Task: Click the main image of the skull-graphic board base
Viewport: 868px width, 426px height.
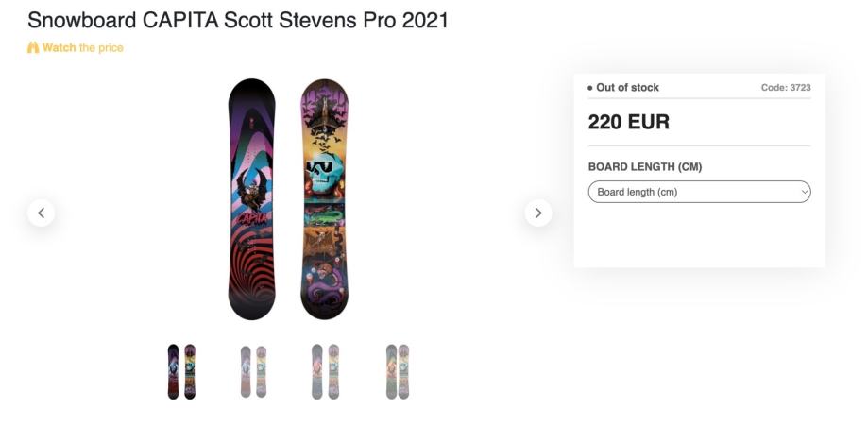Action: pos(324,198)
